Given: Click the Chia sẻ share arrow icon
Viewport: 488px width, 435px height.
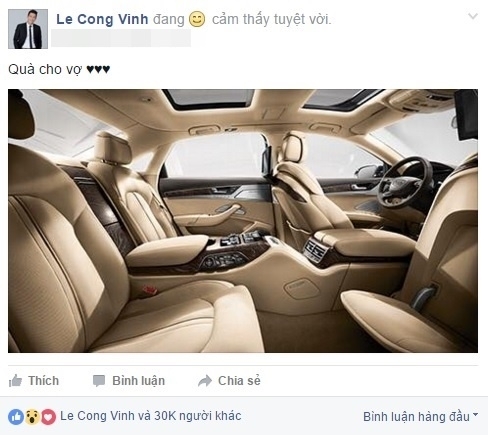Looking at the screenshot, I should 205,381.
